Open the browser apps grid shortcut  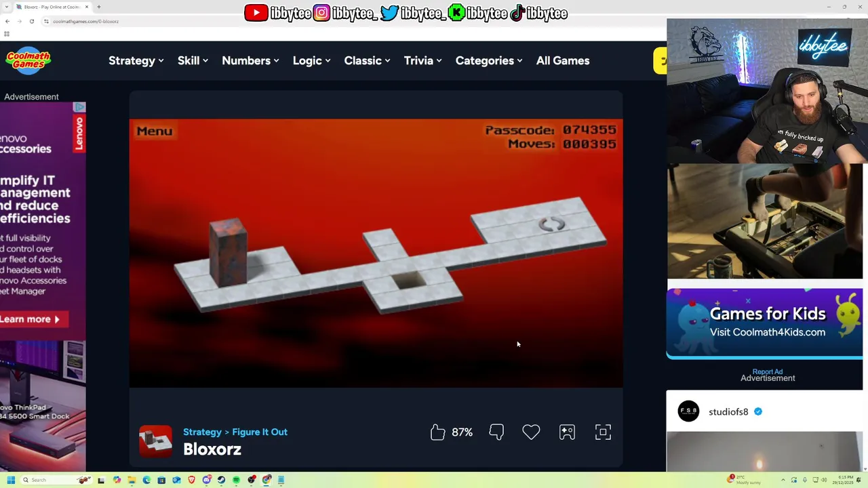click(x=7, y=34)
